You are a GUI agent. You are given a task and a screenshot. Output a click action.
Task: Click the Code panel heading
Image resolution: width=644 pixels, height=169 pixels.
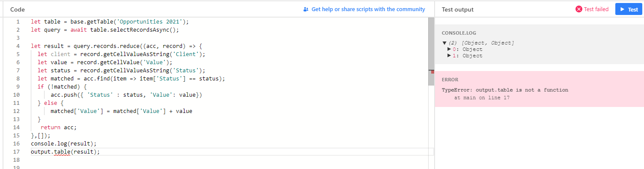(x=18, y=9)
